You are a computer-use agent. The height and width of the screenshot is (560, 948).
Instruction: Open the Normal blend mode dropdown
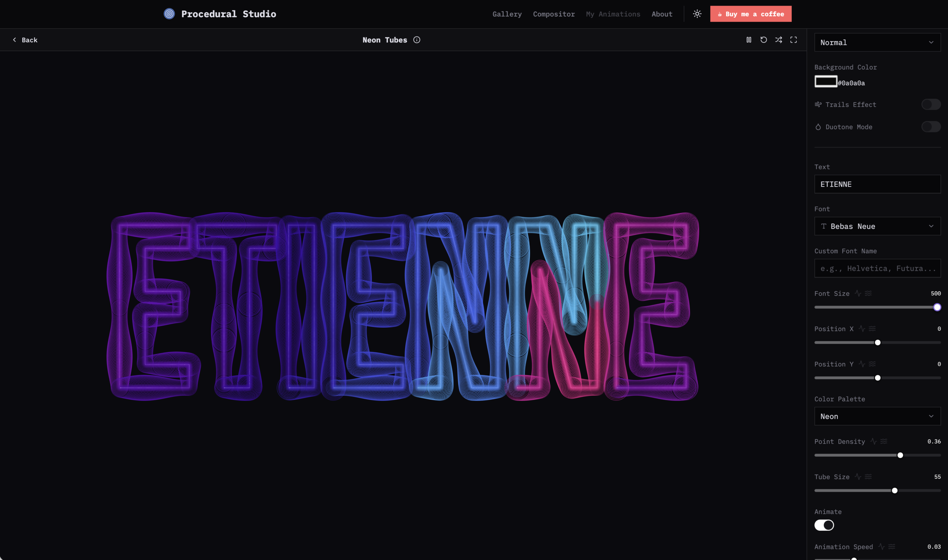877,42
